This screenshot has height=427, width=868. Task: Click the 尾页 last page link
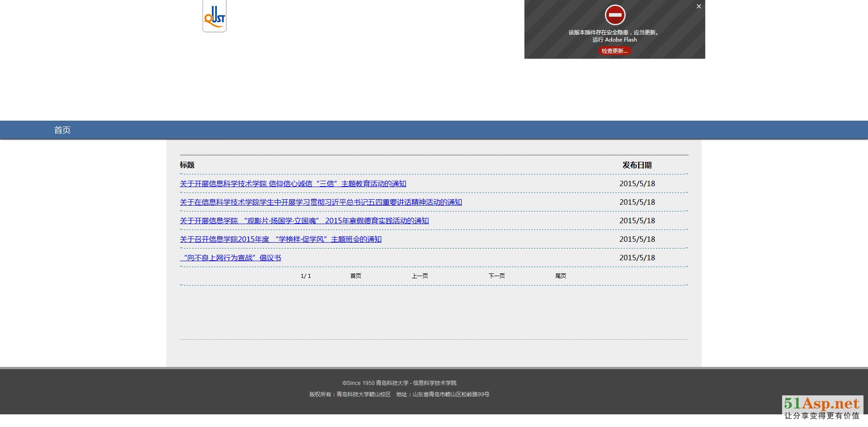coord(561,276)
